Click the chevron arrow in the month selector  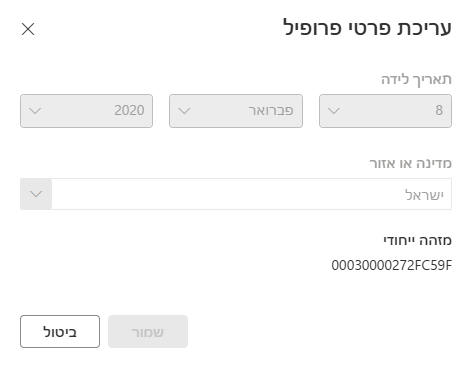[x=184, y=111]
